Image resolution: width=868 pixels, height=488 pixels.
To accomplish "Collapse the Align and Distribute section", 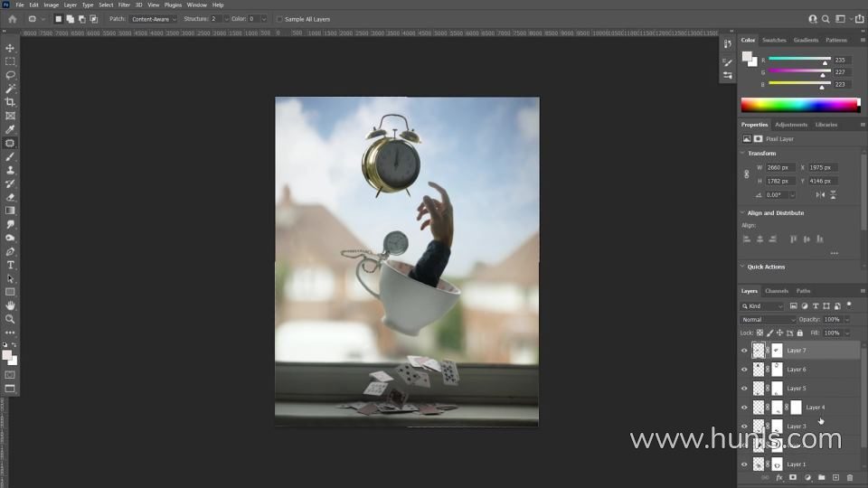I will point(743,213).
